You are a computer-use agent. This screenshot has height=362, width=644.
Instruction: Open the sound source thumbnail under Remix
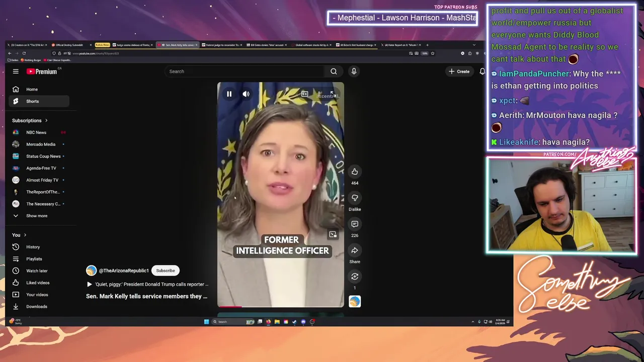pyautogui.click(x=355, y=301)
